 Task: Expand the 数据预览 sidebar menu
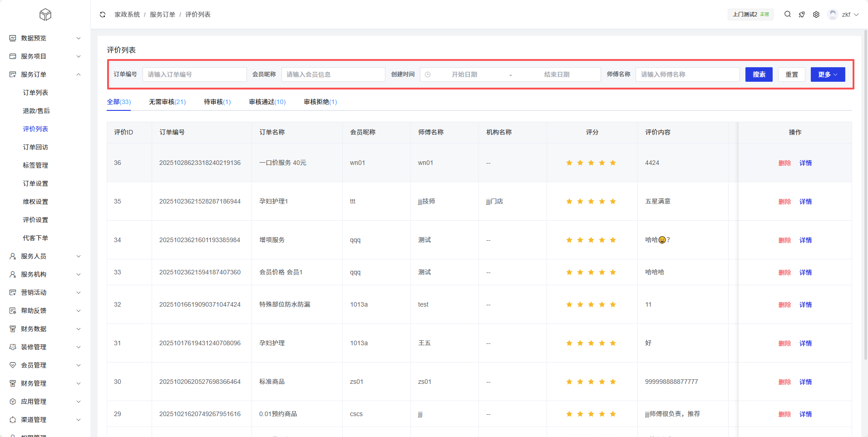[45, 38]
